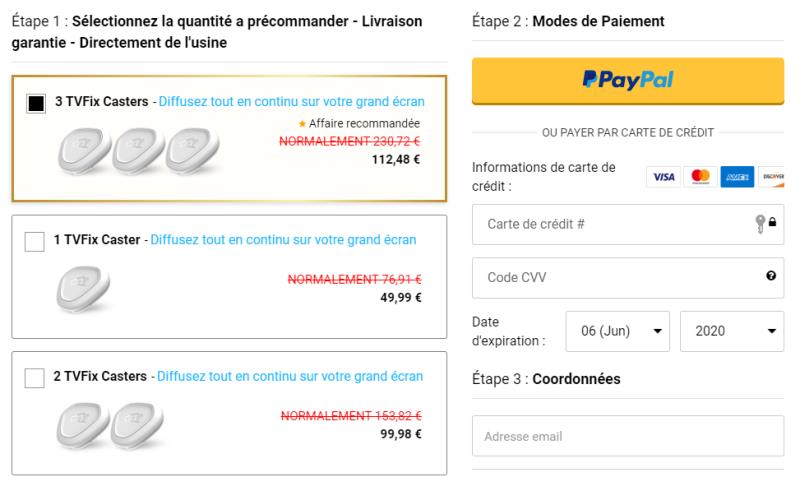The height and width of the screenshot is (477, 800).
Task: Click the CVV help question mark icon
Action: (x=771, y=277)
